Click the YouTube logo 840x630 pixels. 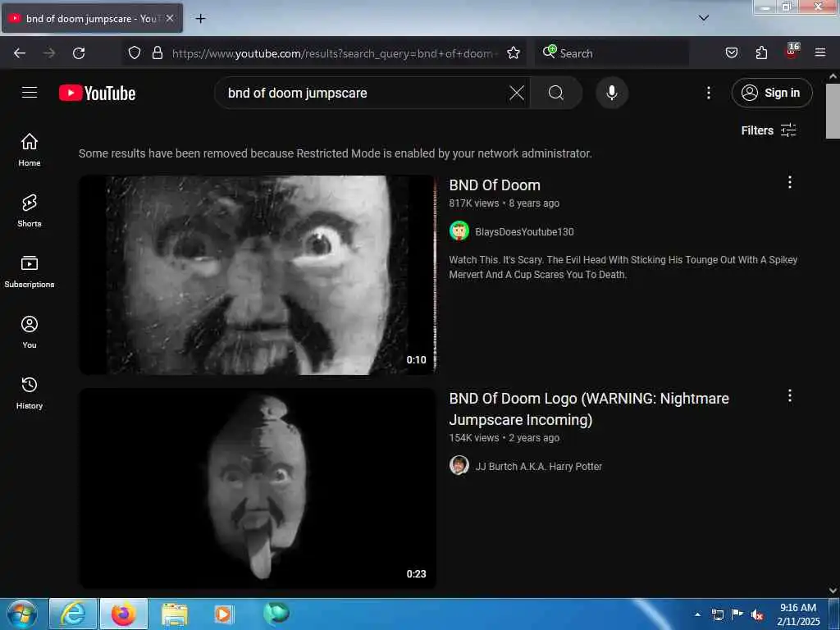pos(97,93)
